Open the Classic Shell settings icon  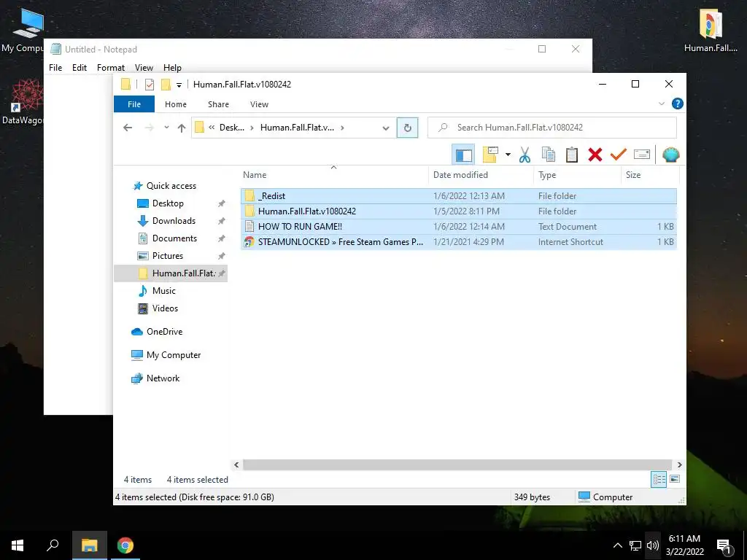pyautogui.click(x=671, y=155)
